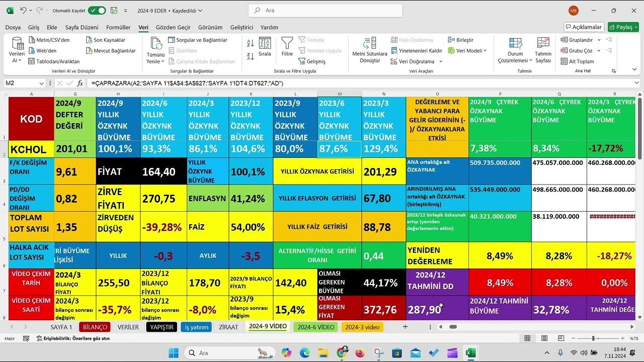Apply the Filtre funnel filter
Image resolution: width=644 pixels, height=362 pixels.
tap(287, 47)
